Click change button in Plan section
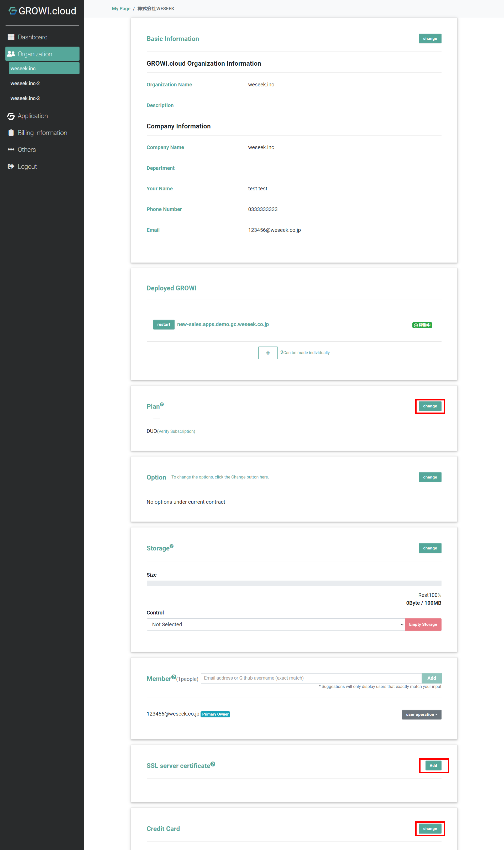Image resolution: width=504 pixels, height=850 pixels. [430, 406]
